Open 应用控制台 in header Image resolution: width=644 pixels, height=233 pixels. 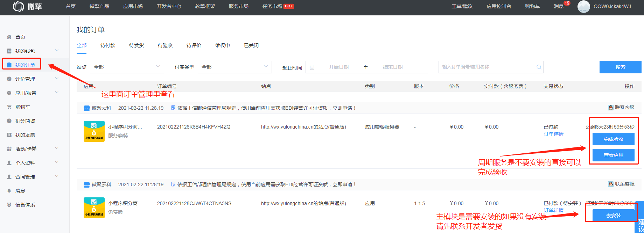pos(499,6)
